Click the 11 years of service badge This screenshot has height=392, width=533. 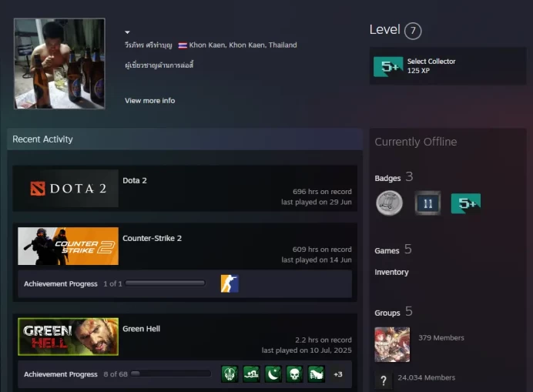(427, 203)
